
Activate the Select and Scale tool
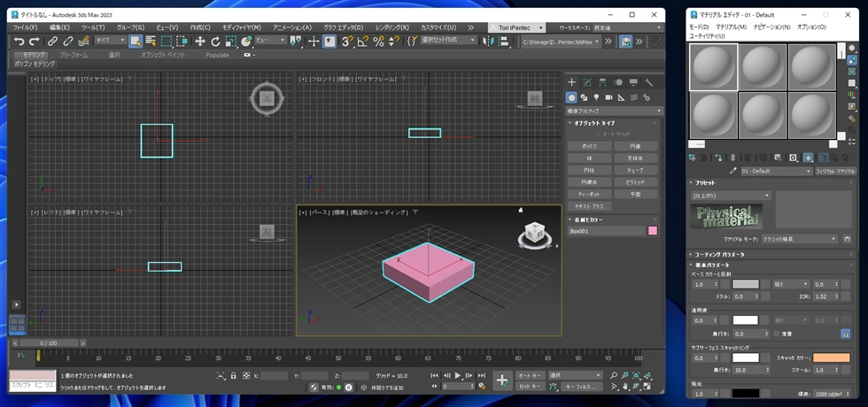(x=231, y=41)
